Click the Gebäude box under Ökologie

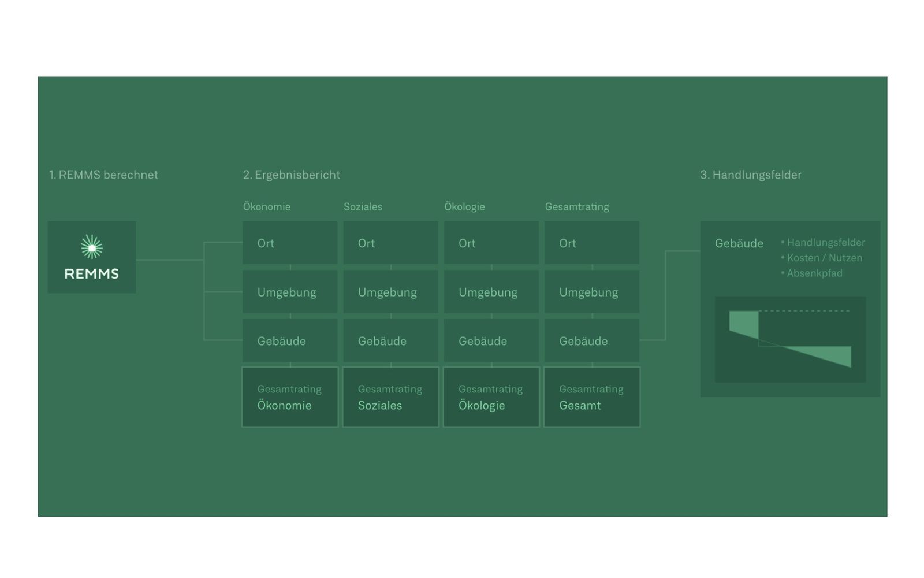[x=491, y=341]
